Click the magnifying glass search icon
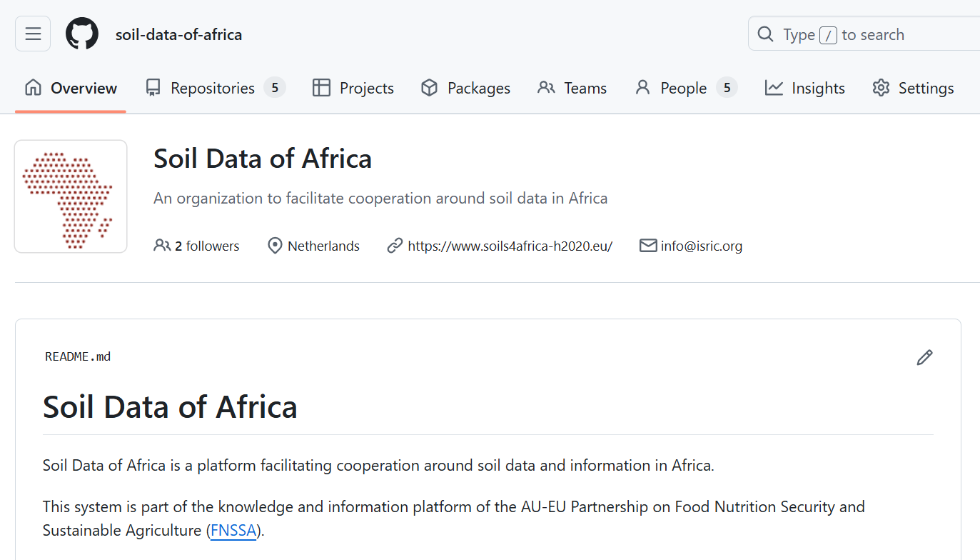Viewport: 980px width, 560px height. (765, 34)
